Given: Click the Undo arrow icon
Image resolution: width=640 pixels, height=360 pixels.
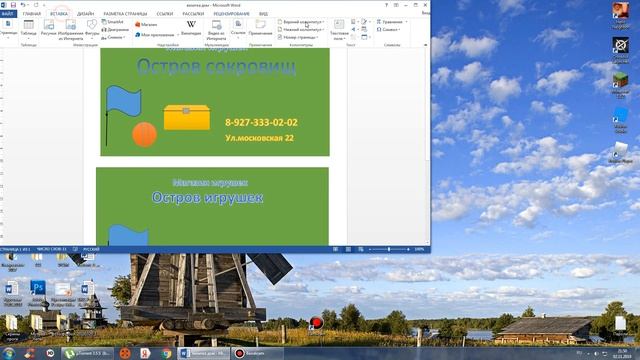Looking at the screenshot, I should click(x=23, y=5).
